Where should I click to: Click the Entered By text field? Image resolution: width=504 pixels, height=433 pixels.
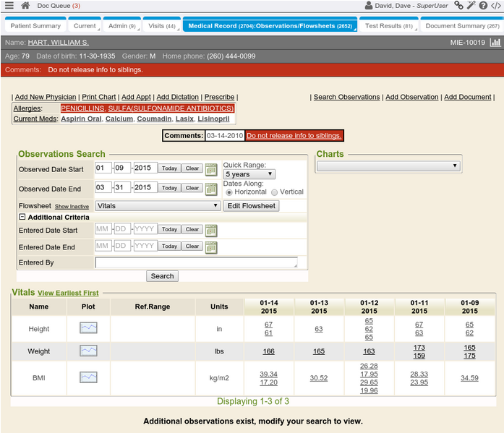tap(196, 262)
